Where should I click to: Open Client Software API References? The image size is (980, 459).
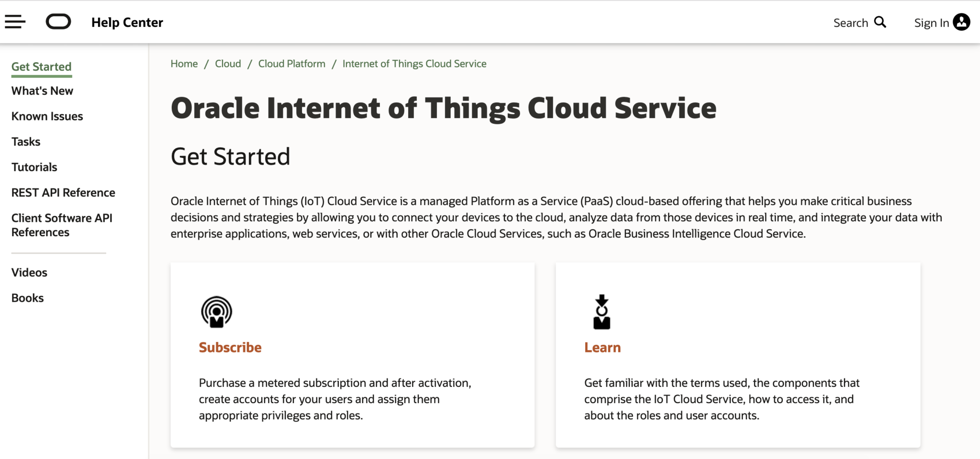[62, 225]
